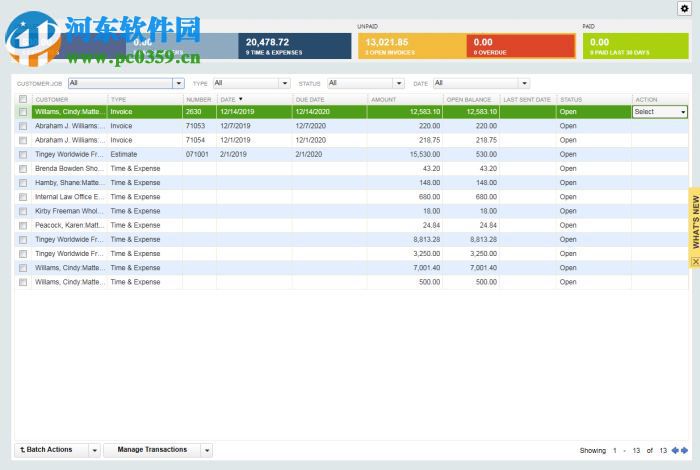Viewport: 700px width, 470px height.
Task: Click the 680.00 open balance cell
Action: pyautogui.click(x=486, y=197)
